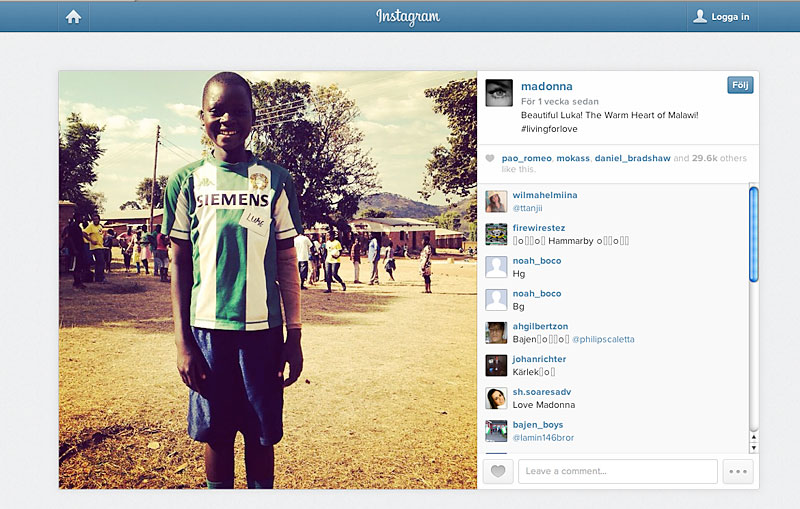Image resolution: width=800 pixels, height=509 pixels.
Task: Click the Instagram logo in header
Action: [408, 17]
